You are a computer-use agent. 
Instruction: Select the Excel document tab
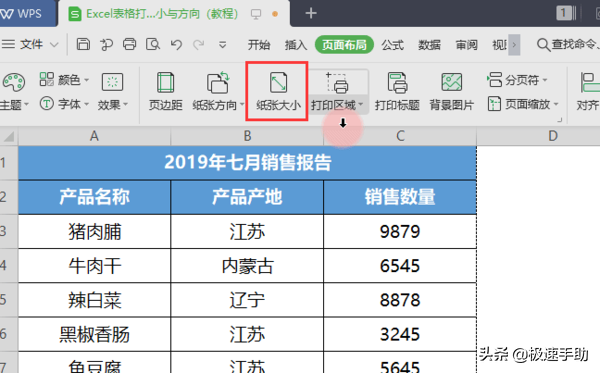162,14
